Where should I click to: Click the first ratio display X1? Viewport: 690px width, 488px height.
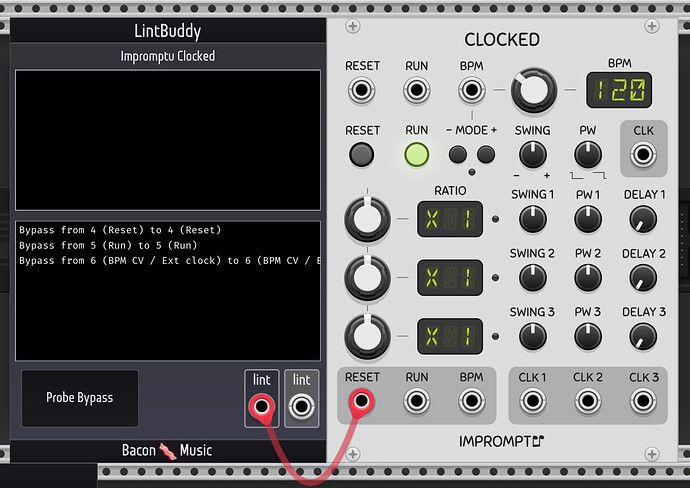click(x=450, y=219)
